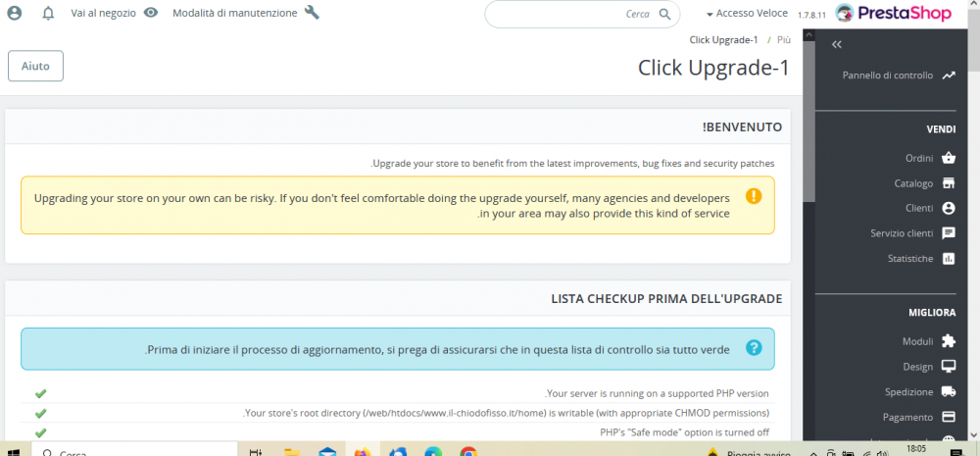Click the Servizio clienti chat icon
980x456 pixels.
pos(949,233)
